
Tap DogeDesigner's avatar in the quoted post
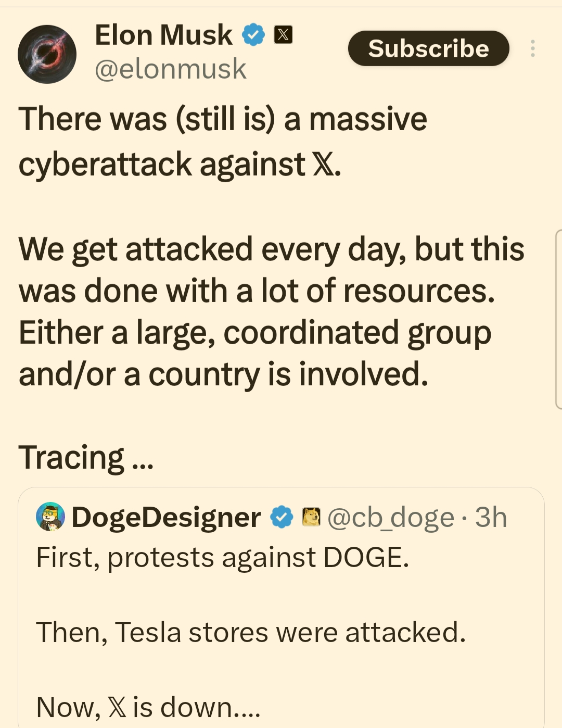[x=50, y=517]
